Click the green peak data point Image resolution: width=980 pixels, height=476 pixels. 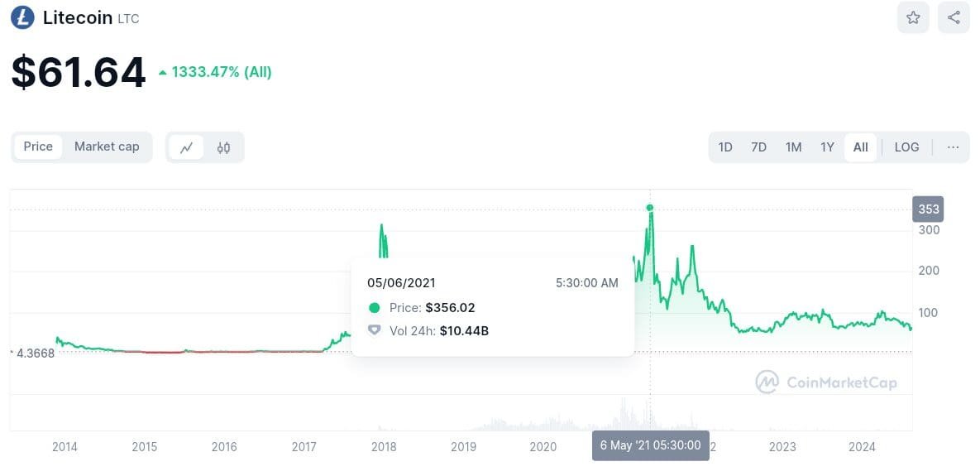point(650,208)
